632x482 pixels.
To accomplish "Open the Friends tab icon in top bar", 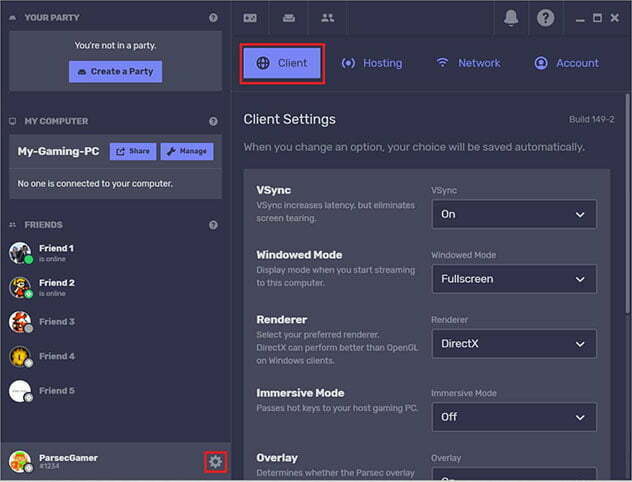I will click(327, 18).
